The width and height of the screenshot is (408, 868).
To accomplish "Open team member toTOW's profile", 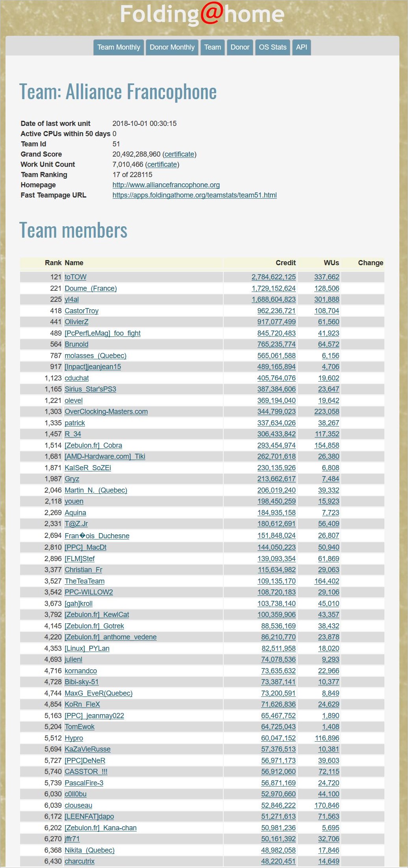I will coord(76,277).
